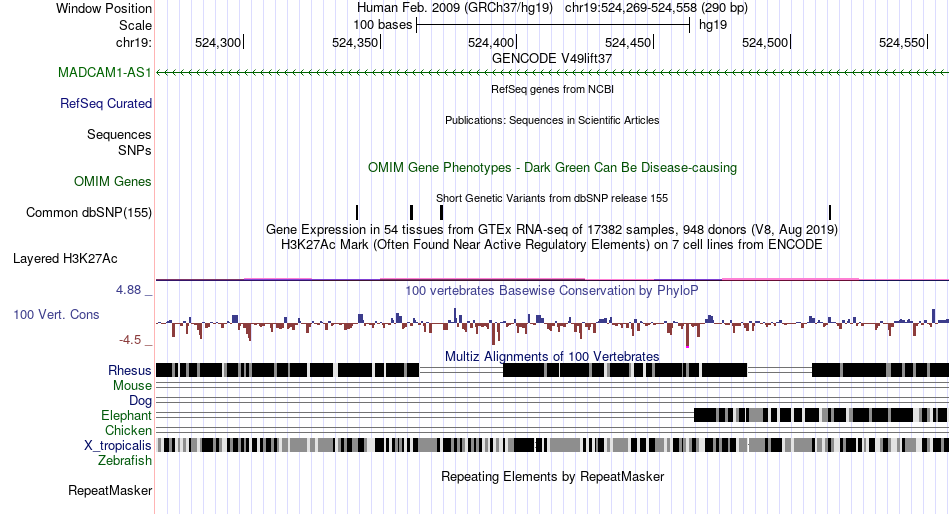Screen dimensions: 950x514
Task: Click the 524,400 ruler position
Action: 491,42
